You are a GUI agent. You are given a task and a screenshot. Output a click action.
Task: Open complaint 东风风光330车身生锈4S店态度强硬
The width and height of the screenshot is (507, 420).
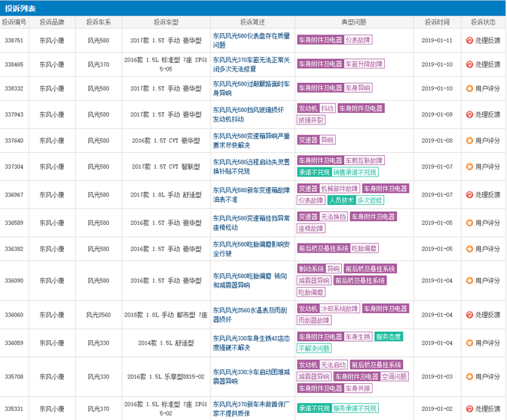click(x=251, y=342)
